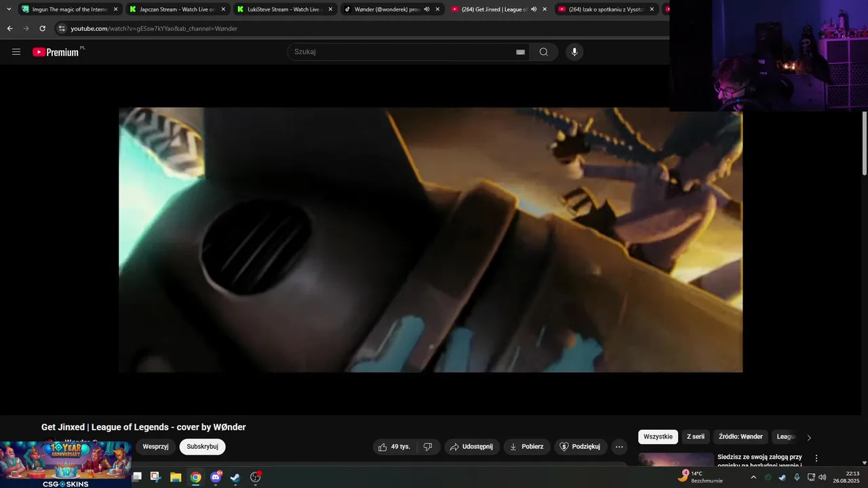This screenshot has width=868, height=488.
Task: Switch to LukiSteve Stream tab
Action: point(284,9)
